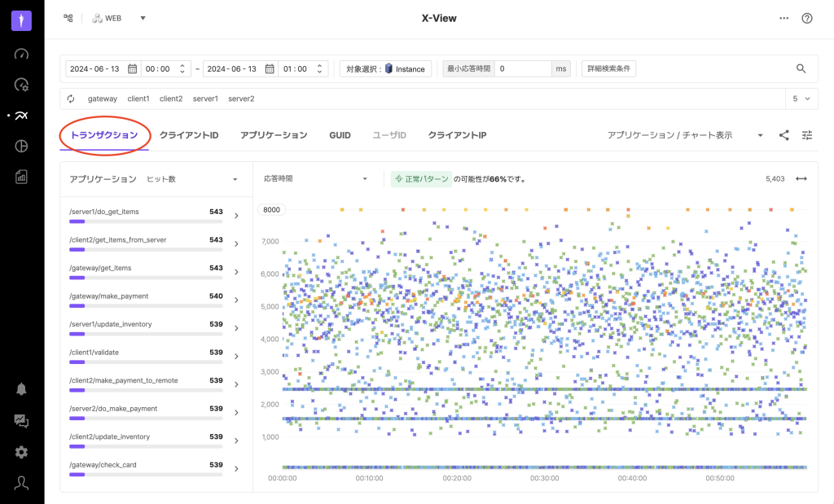
Task: Open the dashboard gauge icon in sidebar
Action: pos(22,55)
